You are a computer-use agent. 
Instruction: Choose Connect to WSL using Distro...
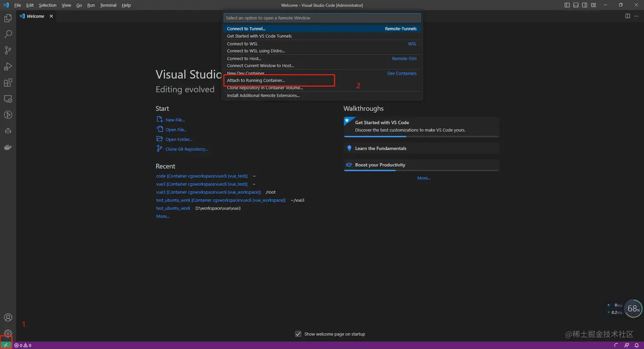coord(322,51)
